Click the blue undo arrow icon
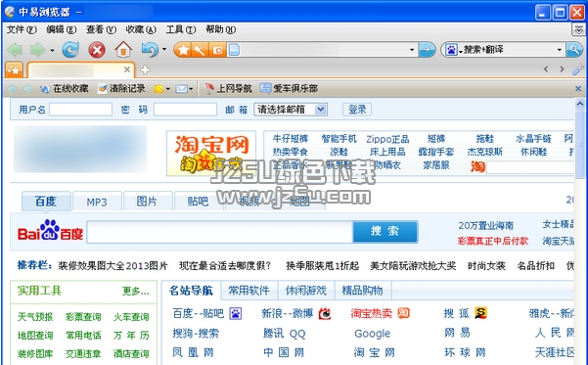This screenshot has width=588, height=365. coord(150,49)
